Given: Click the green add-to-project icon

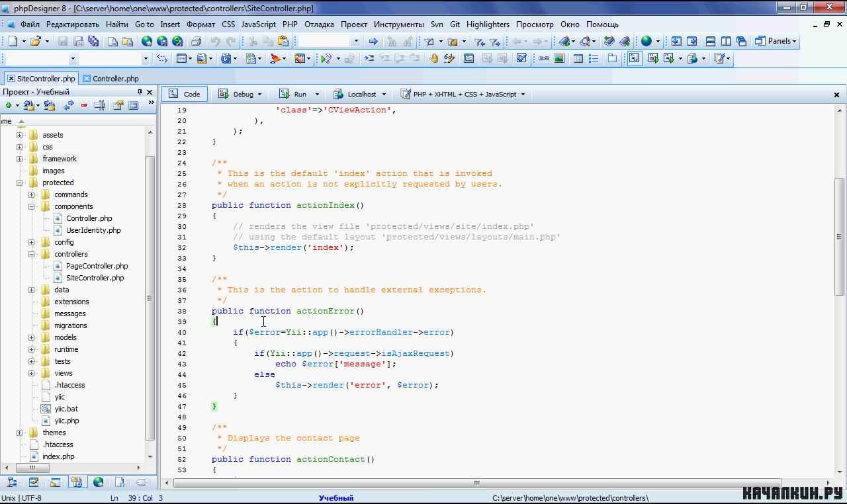Looking at the screenshot, I should [x=8, y=105].
